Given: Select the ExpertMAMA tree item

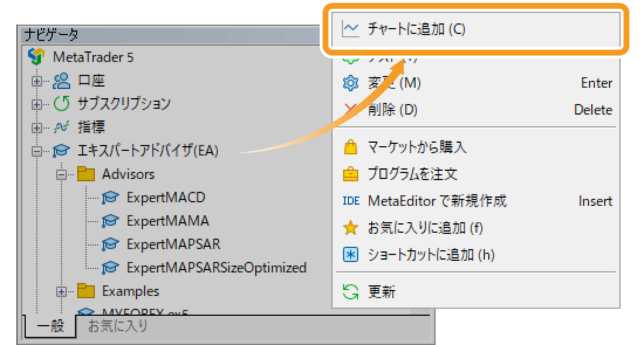Looking at the screenshot, I should click(167, 220).
